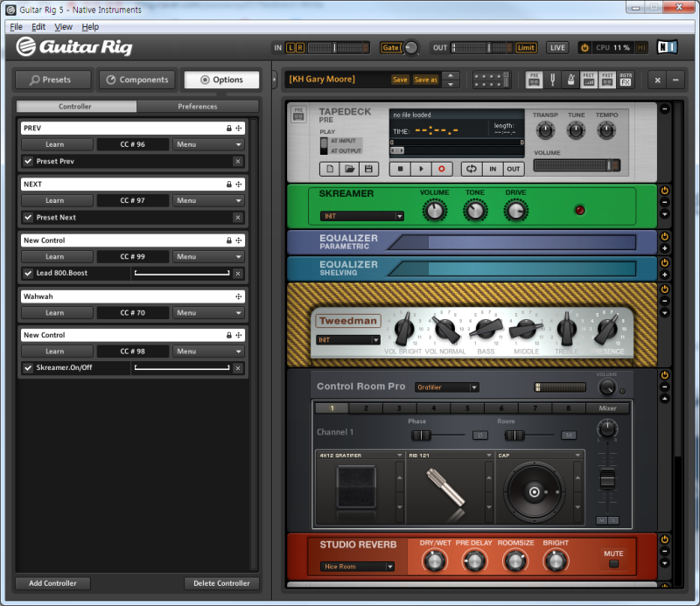Open the Control Room Pro Gratifier dropdown

pyautogui.click(x=447, y=387)
